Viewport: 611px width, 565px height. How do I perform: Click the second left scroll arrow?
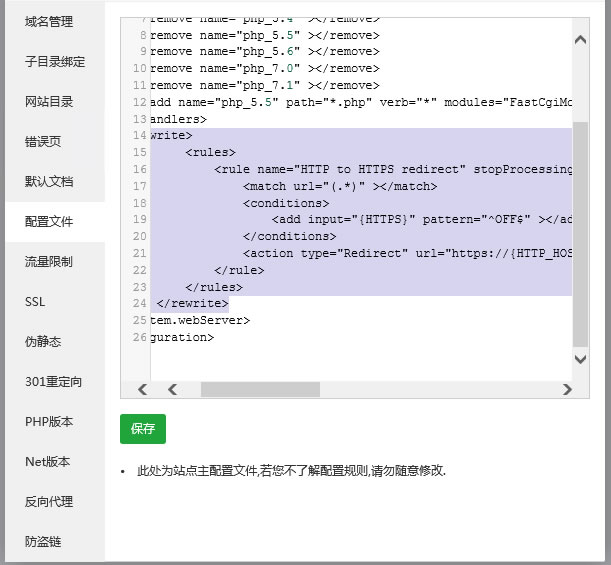tap(173, 389)
